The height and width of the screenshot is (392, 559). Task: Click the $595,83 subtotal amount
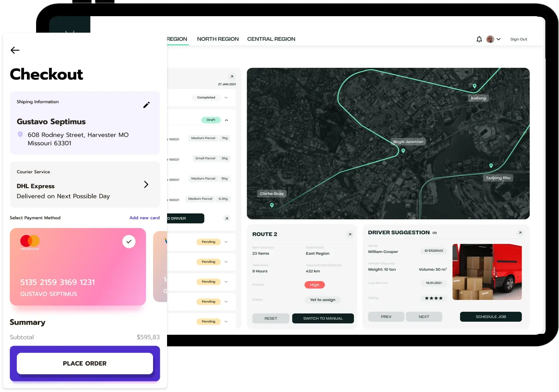pyautogui.click(x=148, y=337)
